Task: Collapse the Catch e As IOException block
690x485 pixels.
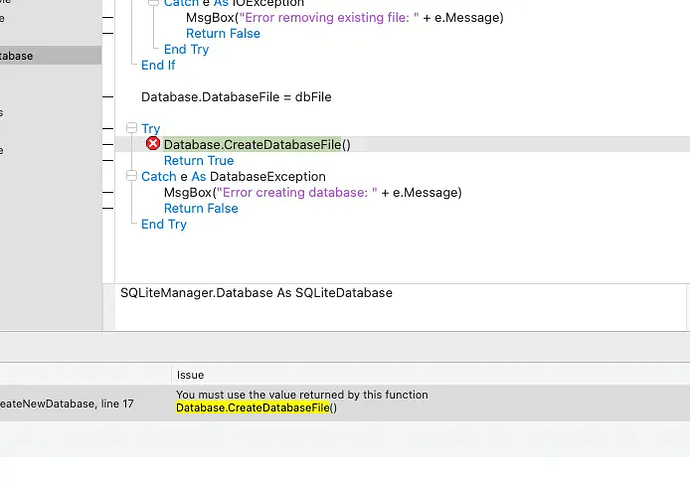Action: (153, 3)
